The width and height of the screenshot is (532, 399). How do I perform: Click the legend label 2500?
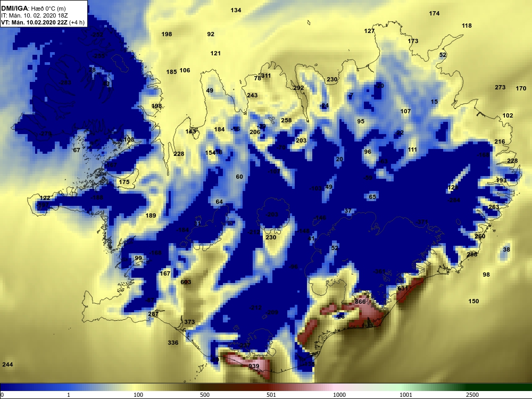[472, 395]
